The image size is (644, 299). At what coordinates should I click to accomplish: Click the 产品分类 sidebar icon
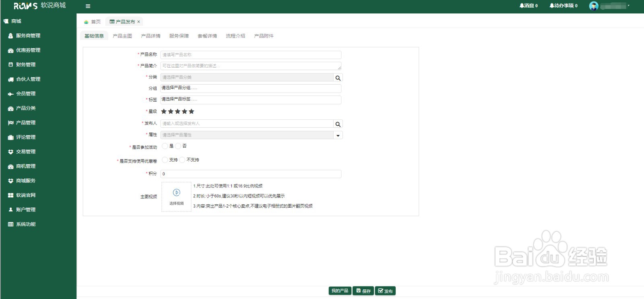tap(11, 108)
